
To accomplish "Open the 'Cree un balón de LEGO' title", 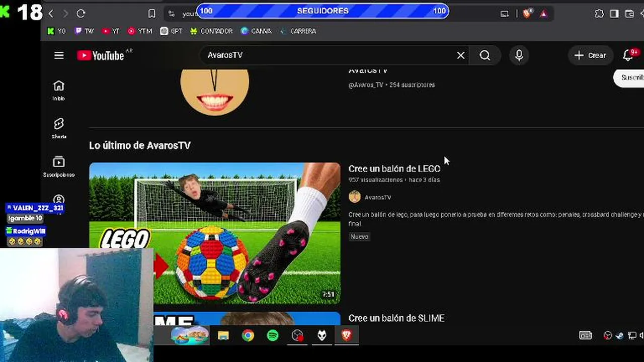I will [394, 168].
